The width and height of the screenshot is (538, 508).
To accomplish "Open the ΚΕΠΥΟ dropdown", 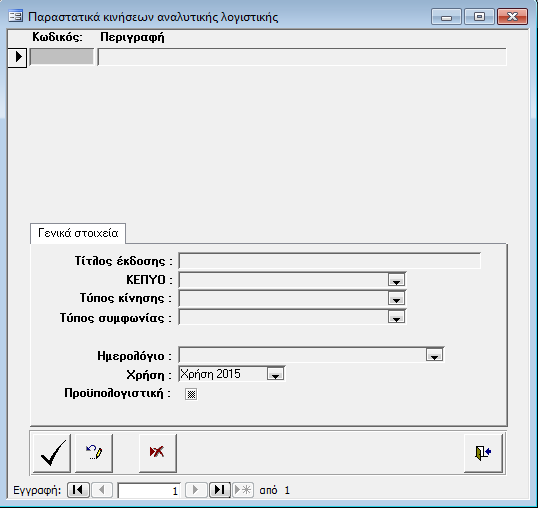I will click(396, 280).
